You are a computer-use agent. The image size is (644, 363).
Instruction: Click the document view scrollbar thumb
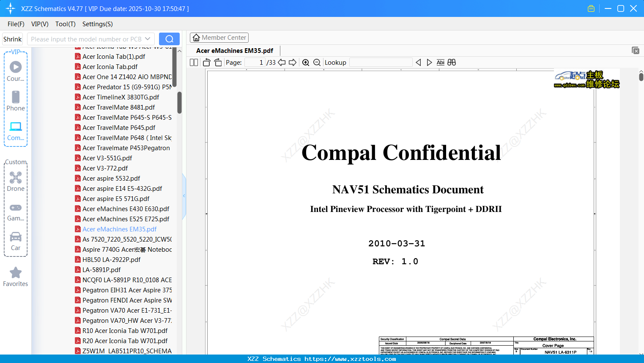641,77
